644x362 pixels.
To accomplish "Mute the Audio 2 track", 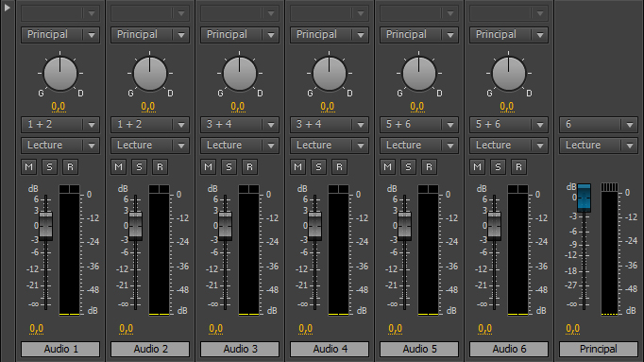I will 118,167.
